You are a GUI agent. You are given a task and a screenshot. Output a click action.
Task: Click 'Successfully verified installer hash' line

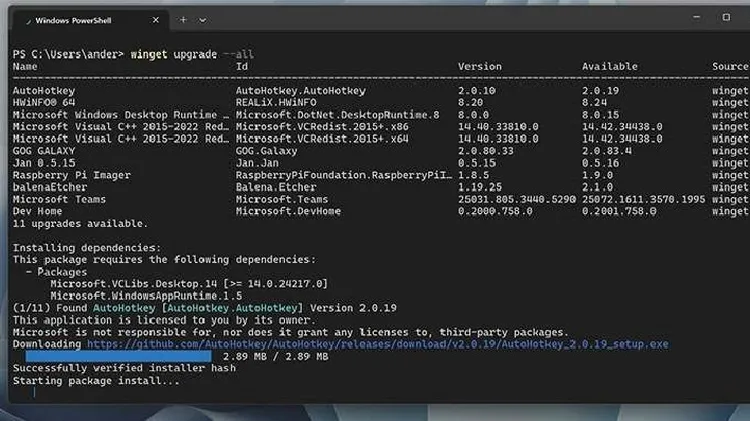(124, 368)
